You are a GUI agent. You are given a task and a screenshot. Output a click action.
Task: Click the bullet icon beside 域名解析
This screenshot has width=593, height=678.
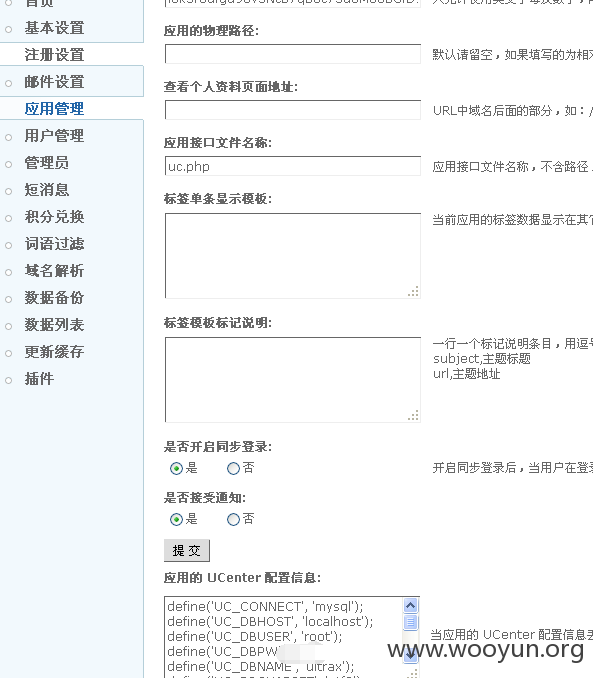point(9,272)
